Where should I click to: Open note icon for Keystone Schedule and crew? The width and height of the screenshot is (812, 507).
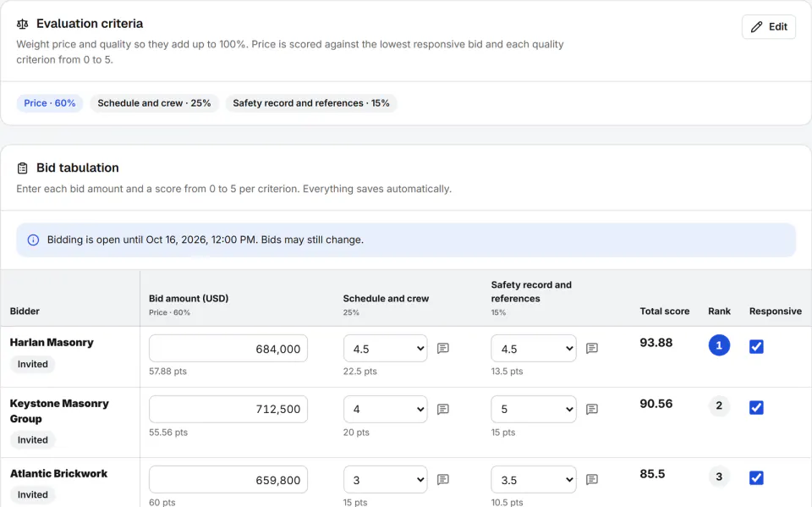442,410
